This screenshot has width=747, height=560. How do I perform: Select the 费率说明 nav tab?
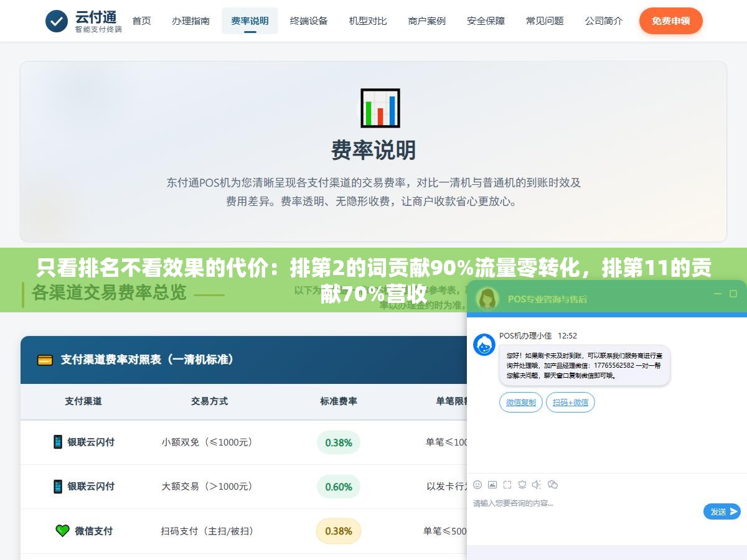click(250, 21)
